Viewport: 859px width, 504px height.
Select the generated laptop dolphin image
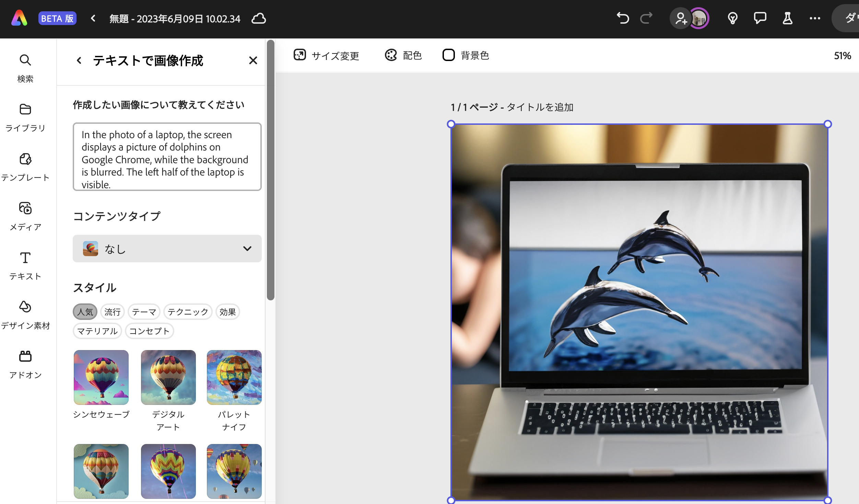639,312
